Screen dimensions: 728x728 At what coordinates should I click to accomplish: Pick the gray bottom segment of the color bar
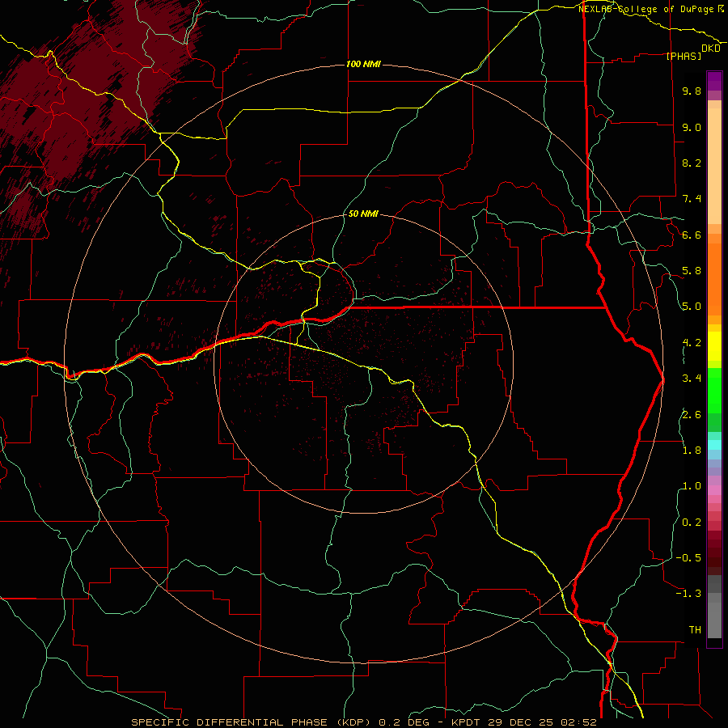[714, 620]
